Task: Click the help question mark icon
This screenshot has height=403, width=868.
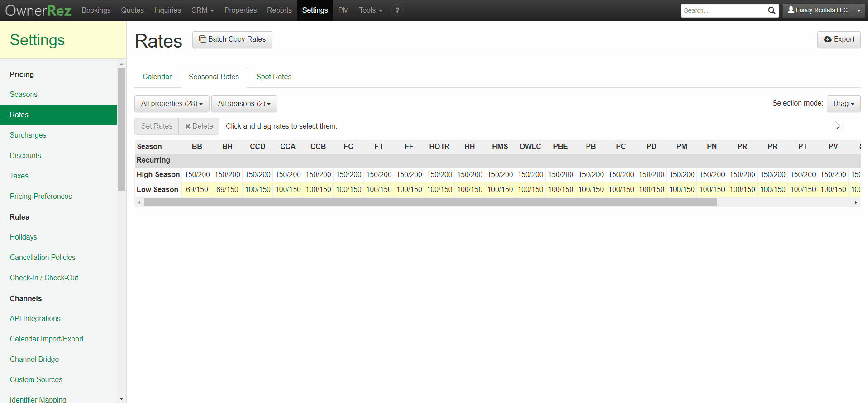Action: pyautogui.click(x=397, y=10)
